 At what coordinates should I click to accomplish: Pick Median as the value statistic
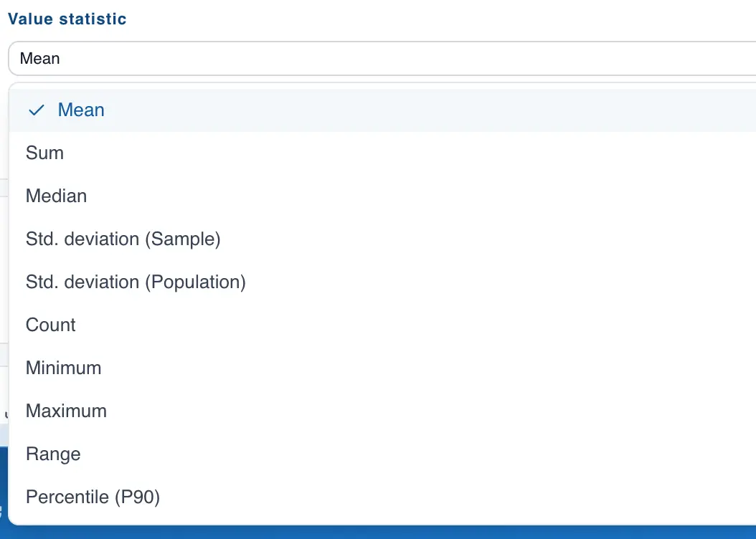point(56,196)
